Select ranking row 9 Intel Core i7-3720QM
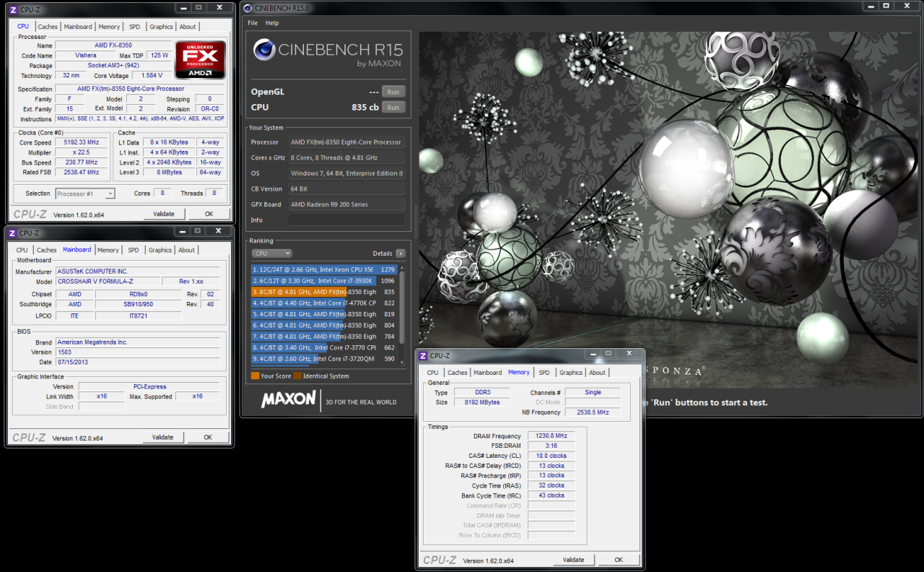The image size is (924, 572). point(324,358)
